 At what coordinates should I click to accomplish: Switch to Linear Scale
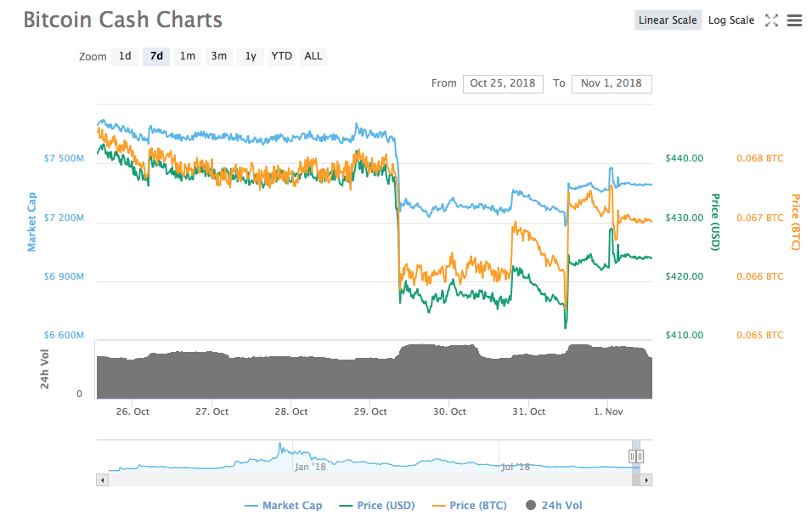[x=668, y=20]
